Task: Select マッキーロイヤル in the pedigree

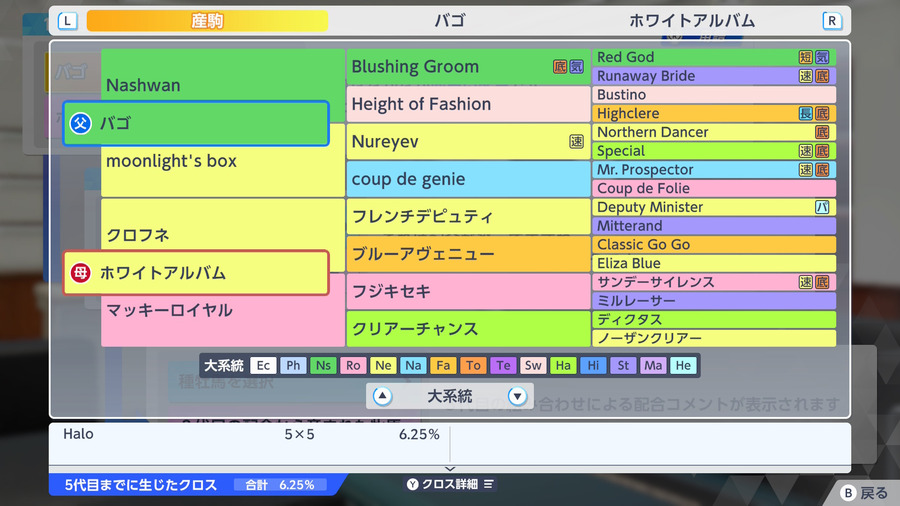Action: [x=170, y=310]
